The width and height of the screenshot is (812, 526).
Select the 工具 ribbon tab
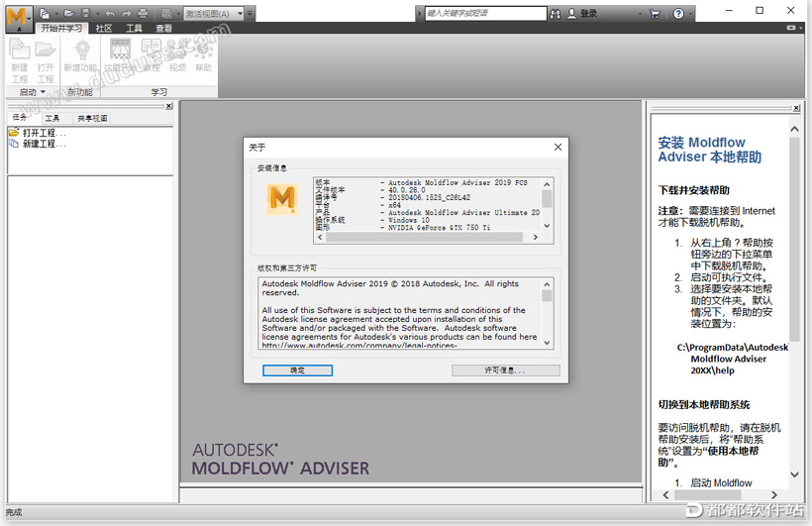[x=134, y=29]
